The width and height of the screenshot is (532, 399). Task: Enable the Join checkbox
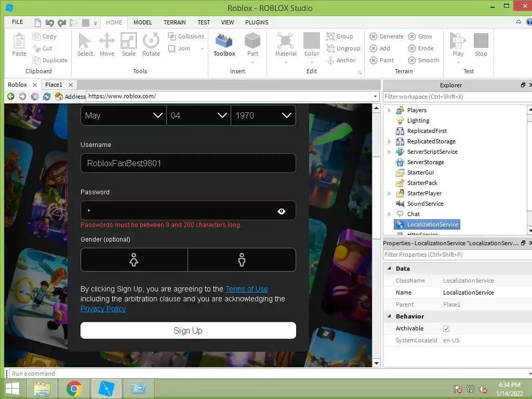(x=171, y=48)
